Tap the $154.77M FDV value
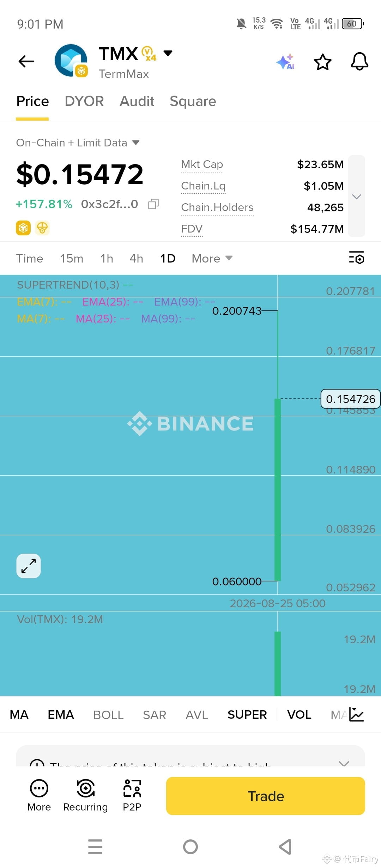The image size is (381, 868). [x=317, y=229]
